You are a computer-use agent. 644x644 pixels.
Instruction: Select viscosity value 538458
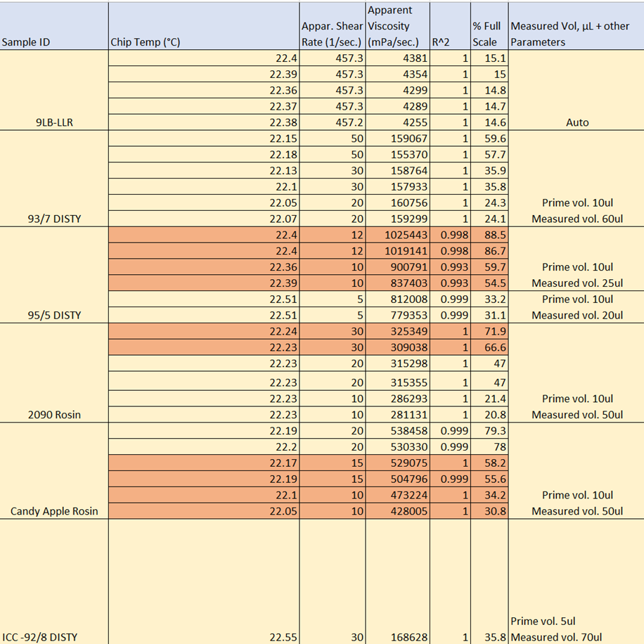coord(397,430)
